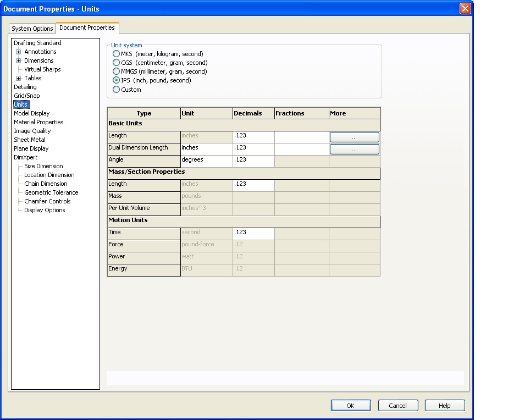The height and width of the screenshot is (420, 508).
Task: Click Dual Dimension Length fractions cell
Action: (302, 149)
